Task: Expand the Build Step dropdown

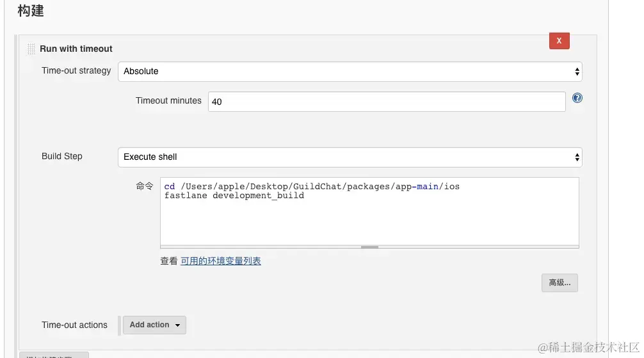Action: coord(350,157)
